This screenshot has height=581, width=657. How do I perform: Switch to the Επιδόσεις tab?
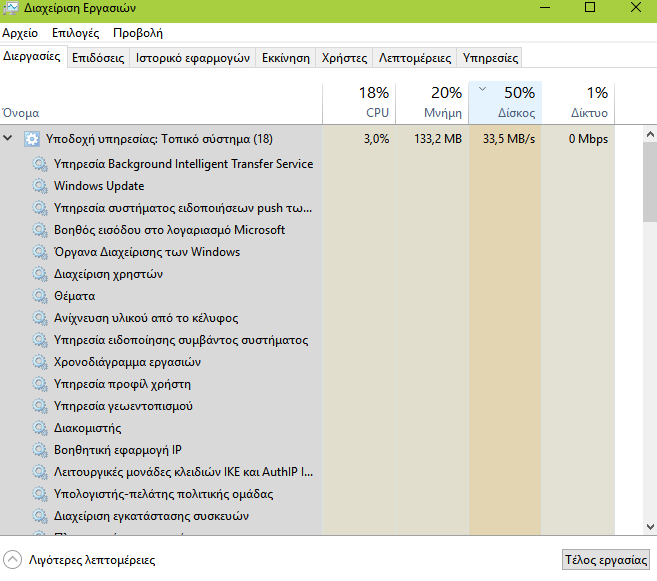tap(98, 58)
